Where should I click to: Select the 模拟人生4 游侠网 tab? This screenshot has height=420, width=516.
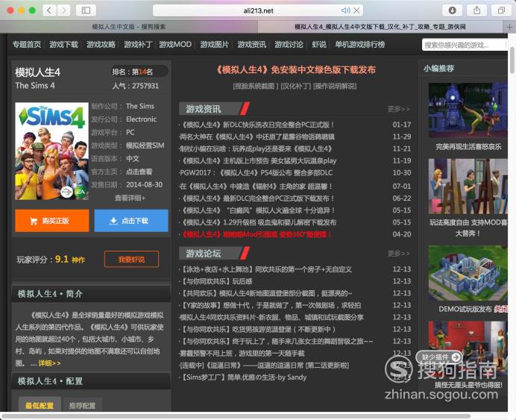click(x=380, y=27)
